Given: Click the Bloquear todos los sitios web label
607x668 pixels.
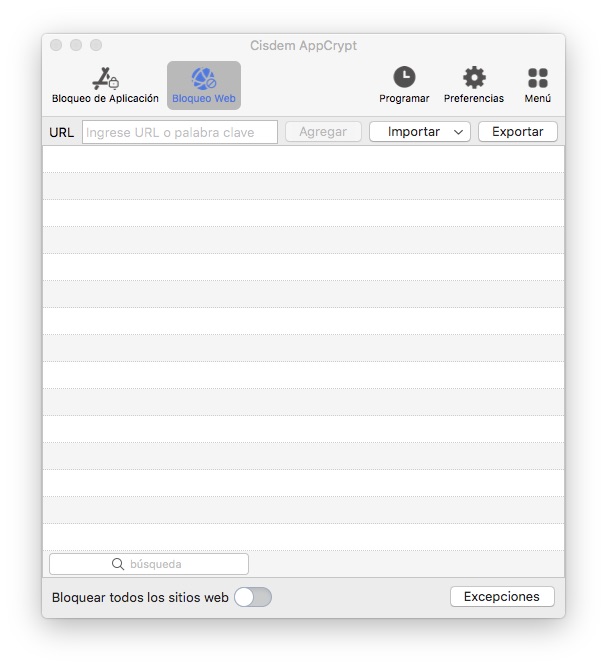Looking at the screenshot, I should [140, 597].
